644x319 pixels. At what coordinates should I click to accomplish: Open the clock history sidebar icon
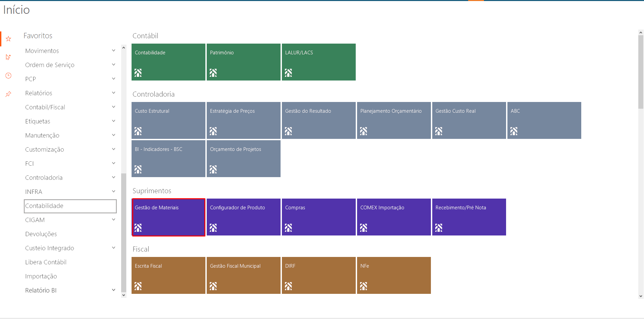(8, 76)
